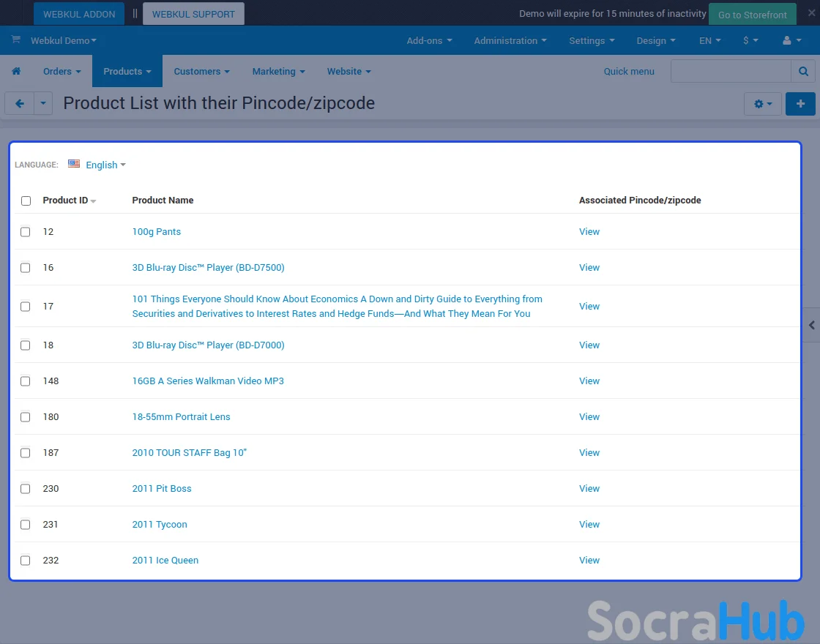Check the box for product 231
820x644 pixels.
(25, 524)
